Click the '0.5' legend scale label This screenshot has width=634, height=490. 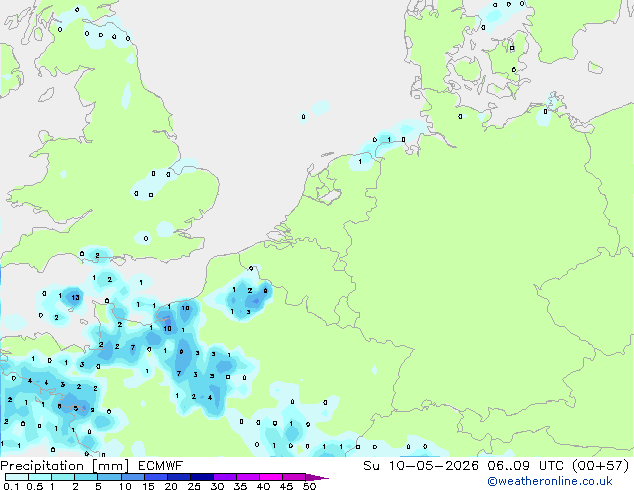[34, 486]
